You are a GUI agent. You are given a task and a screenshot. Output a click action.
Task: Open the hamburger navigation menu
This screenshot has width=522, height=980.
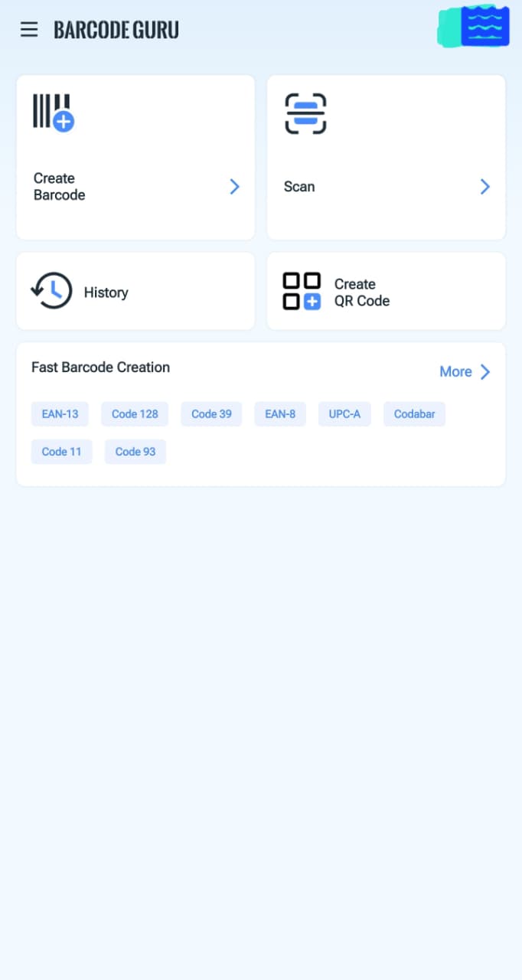click(29, 30)
